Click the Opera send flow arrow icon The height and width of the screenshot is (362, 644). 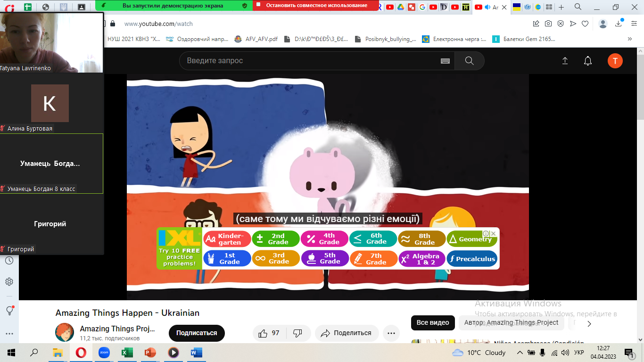pyautogui.click(x=573, y=24)
